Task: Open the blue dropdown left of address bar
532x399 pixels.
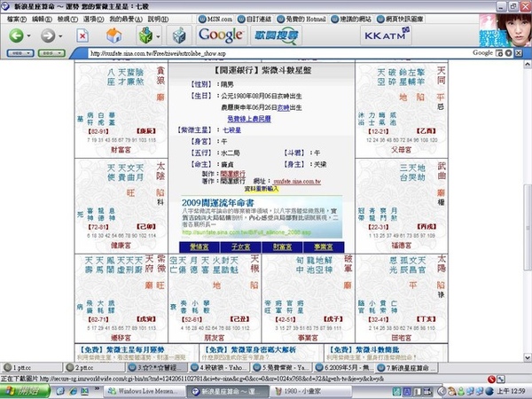Action: tap(20, 53)
